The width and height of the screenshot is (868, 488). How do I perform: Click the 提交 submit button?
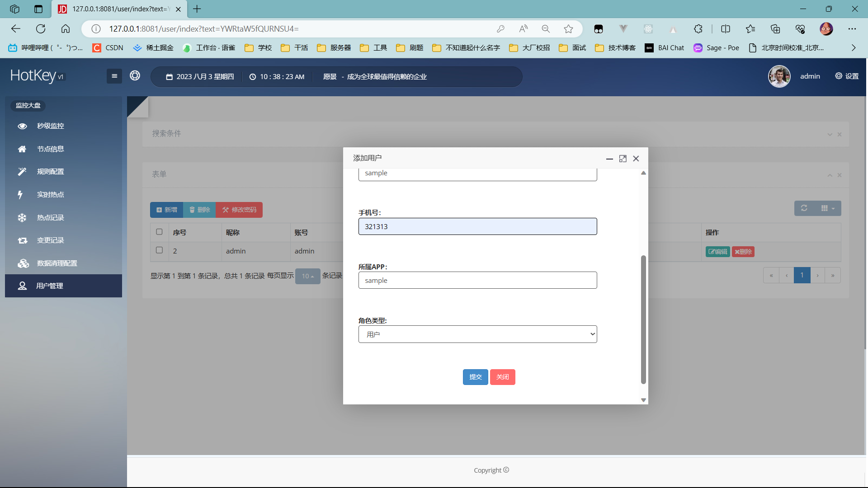[x=475, y=377]
